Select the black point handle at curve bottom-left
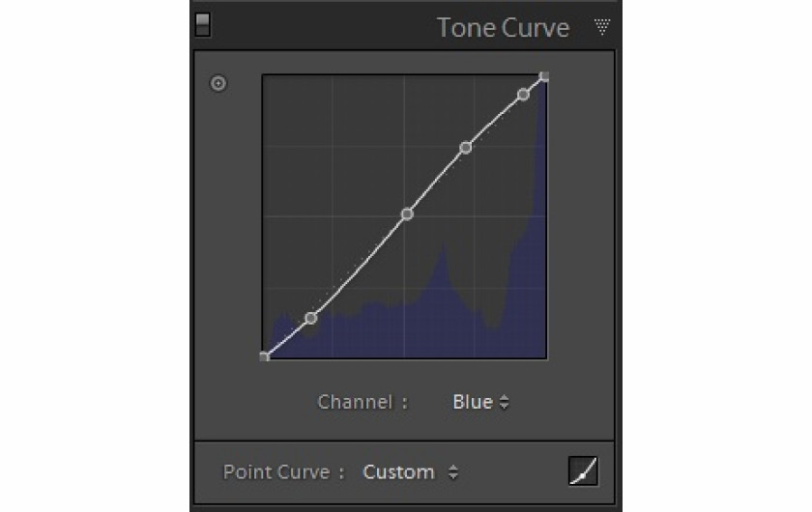Screen dimensions: 812x512 click(264, 356)
